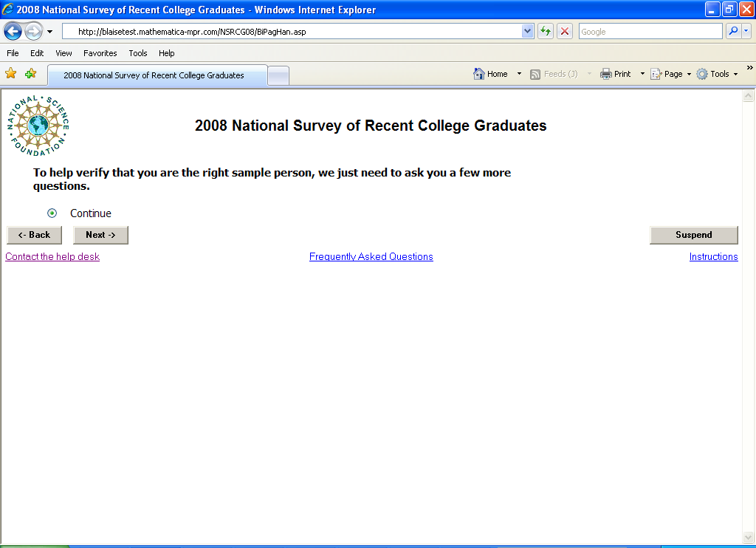Click the scrollbar up arrow
Screen dimensions: 756x548
point(749,96)
